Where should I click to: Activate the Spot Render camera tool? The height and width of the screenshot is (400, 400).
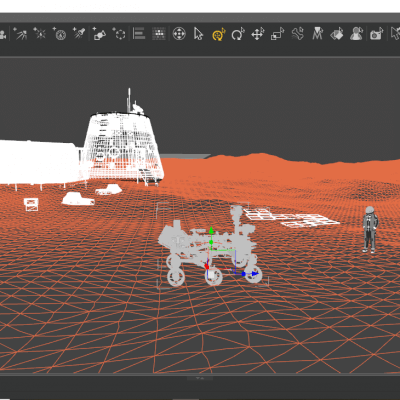[x=377, y=34]
